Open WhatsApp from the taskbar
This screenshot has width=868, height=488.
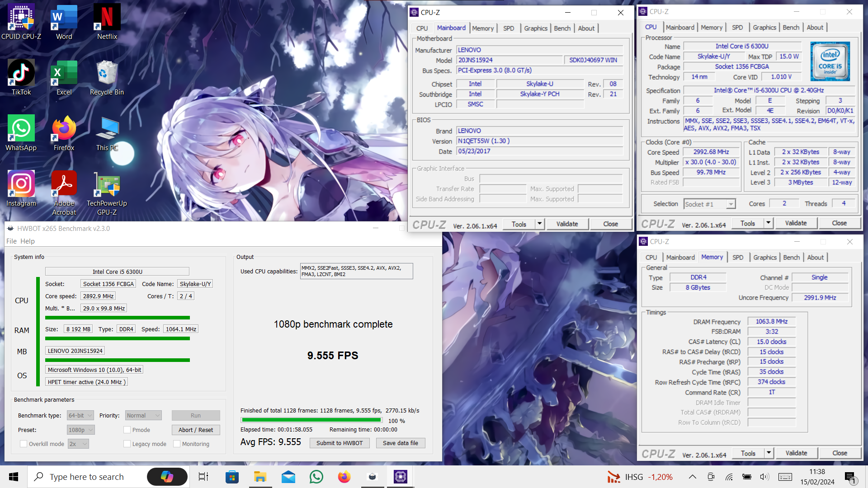tap(316, 477)
